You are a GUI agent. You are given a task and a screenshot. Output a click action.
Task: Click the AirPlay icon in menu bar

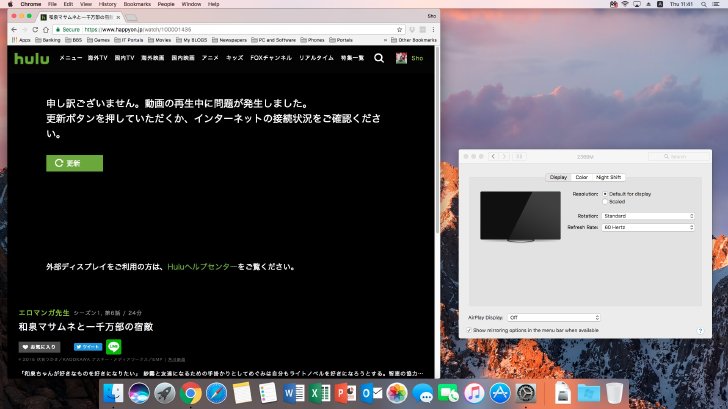coord(637,4)
